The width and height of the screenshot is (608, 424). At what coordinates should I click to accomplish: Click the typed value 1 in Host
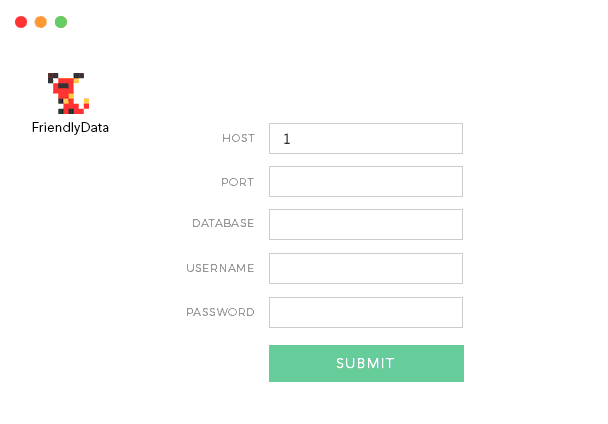[x=287, y=139]
